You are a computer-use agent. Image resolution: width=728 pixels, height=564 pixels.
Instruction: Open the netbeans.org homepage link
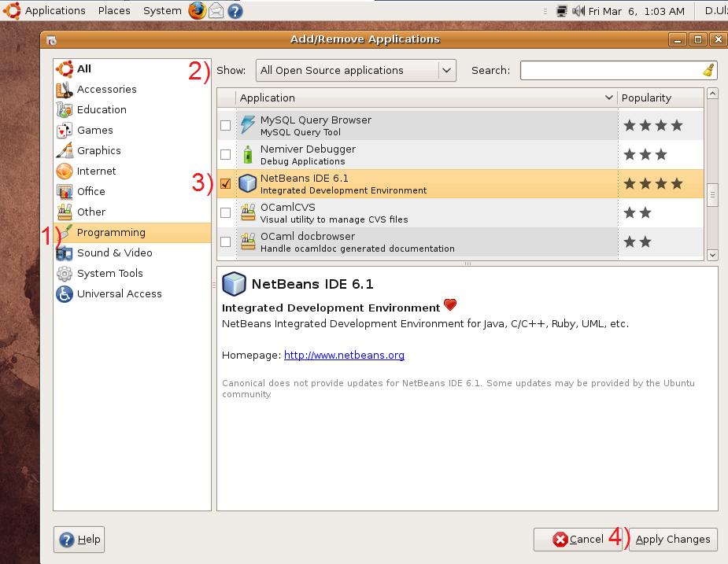click(x=344, y=356)
